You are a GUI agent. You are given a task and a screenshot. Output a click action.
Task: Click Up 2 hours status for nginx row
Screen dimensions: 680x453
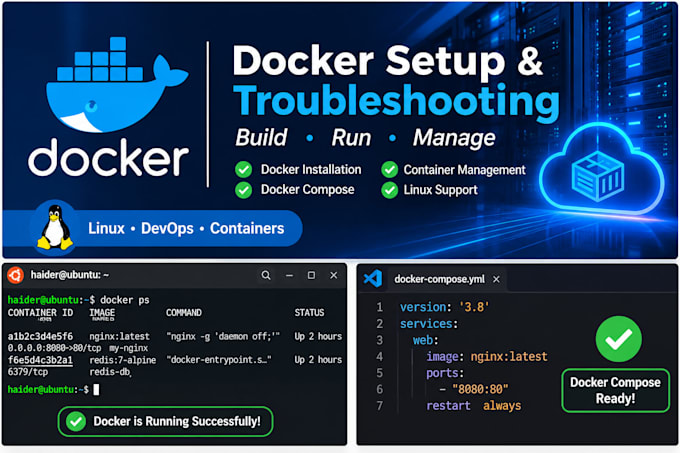(x=318, y=336)
